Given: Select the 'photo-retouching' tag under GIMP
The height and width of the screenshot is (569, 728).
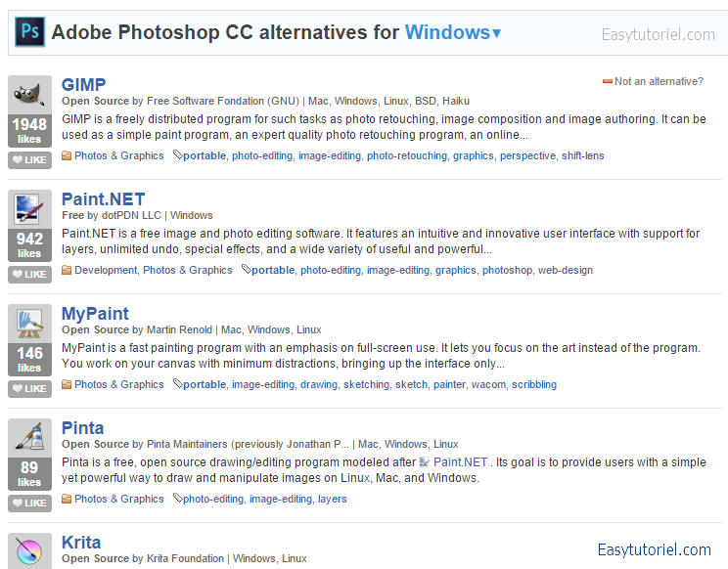Looking at the screenshot, I should [x=407, y=155].
